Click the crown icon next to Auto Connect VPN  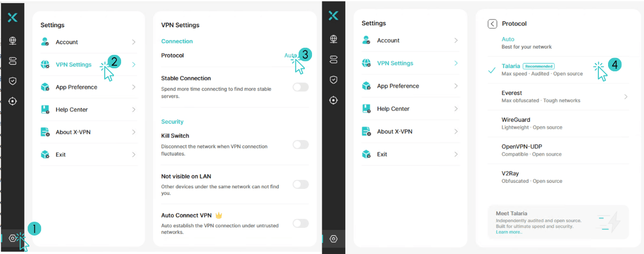(x=218, y=216)
